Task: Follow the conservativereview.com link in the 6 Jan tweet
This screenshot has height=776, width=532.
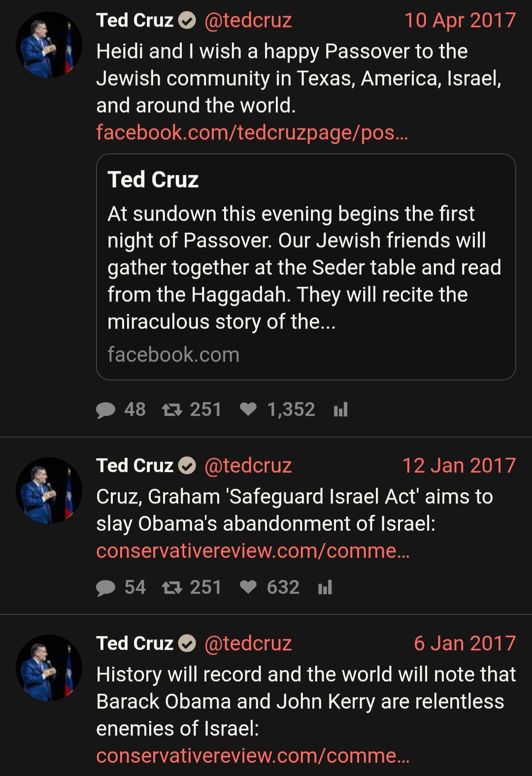Action: pos(253,756)
